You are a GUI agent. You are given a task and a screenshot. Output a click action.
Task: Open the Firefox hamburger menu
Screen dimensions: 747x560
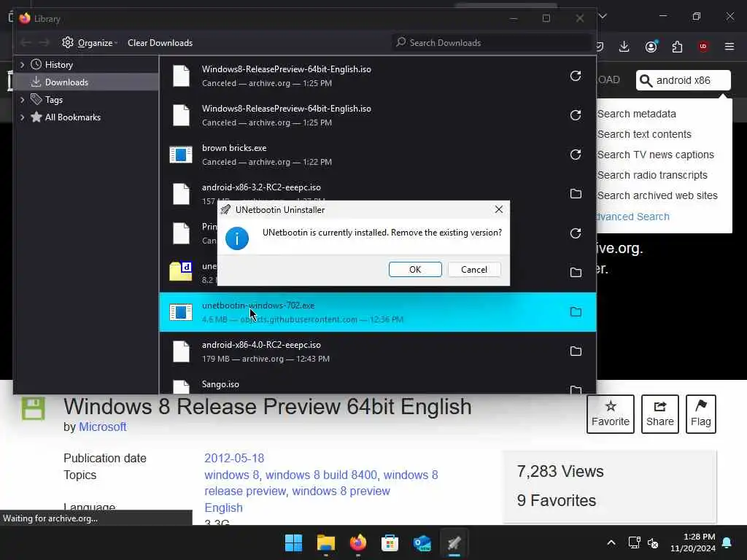pyautogui.click(x=729, y=47)
